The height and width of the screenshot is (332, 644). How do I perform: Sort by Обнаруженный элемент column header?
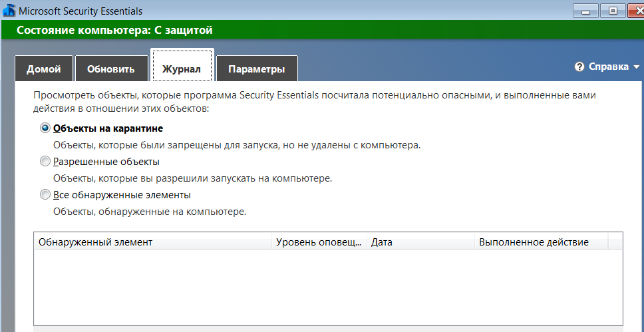153,242
